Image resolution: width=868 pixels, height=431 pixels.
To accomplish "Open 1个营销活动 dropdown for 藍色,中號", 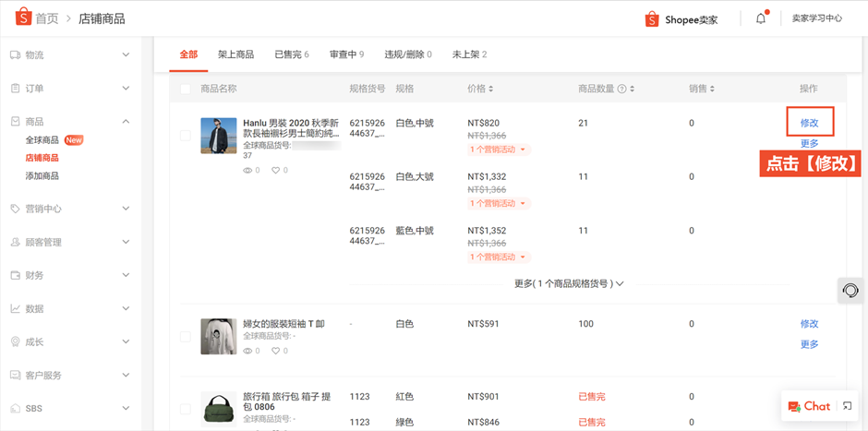I will point(499,257).
